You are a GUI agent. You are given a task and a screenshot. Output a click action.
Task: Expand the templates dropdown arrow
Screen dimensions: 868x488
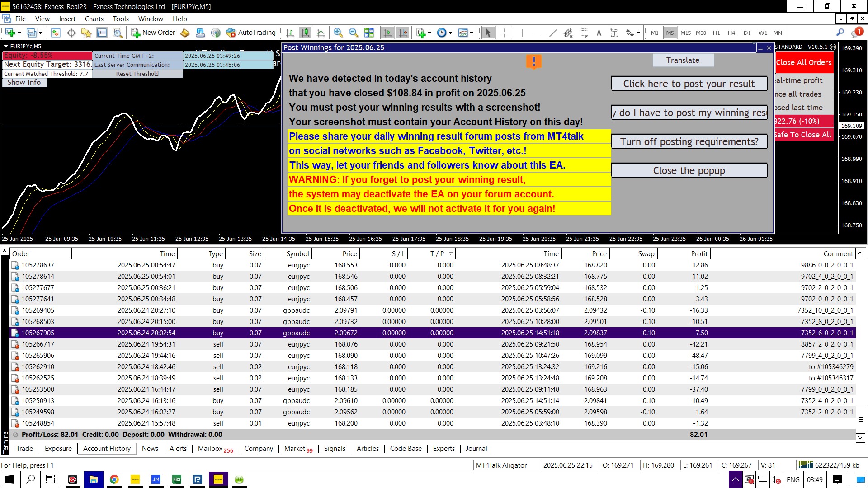(472, 33)
